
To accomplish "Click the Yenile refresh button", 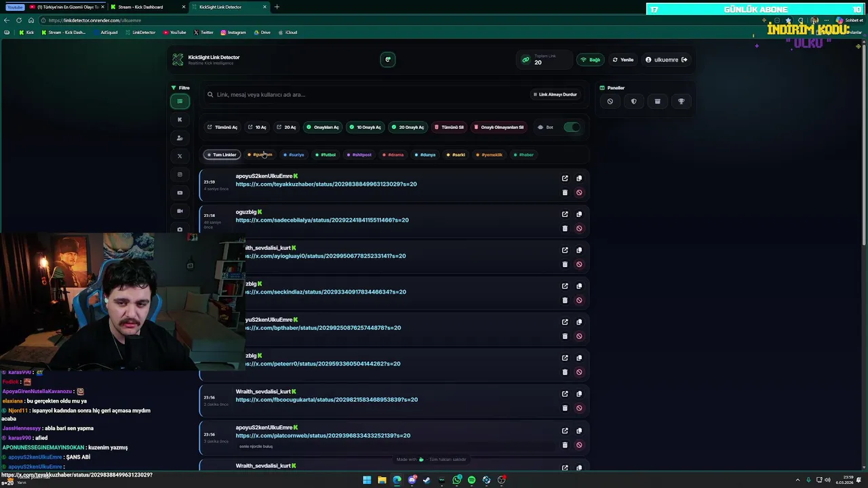I will 623,60.
